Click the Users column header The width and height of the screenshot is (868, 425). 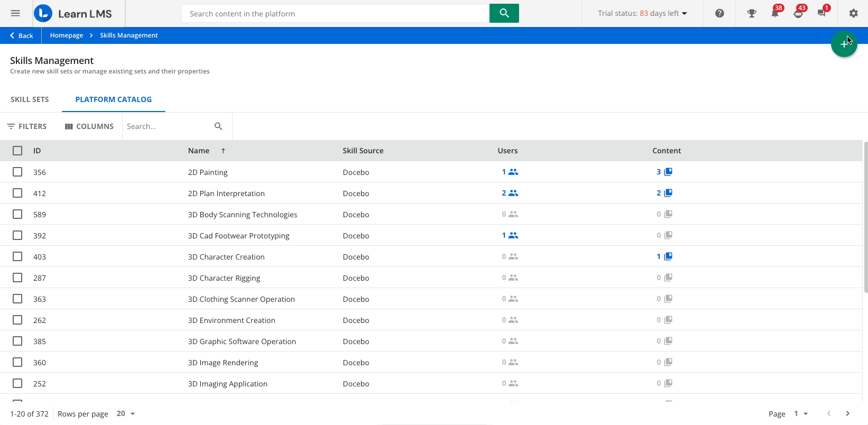click(507, 151)
